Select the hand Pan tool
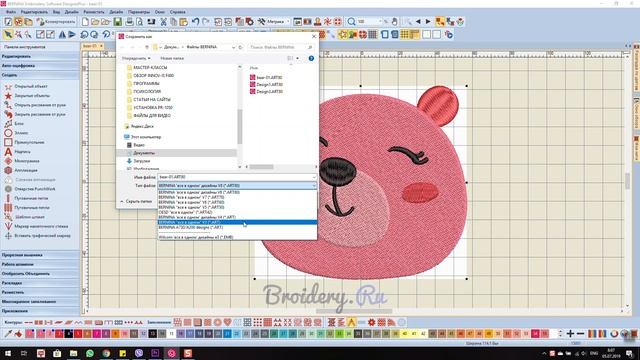Screen dimensions: 640x360 [x=394, y=22]
